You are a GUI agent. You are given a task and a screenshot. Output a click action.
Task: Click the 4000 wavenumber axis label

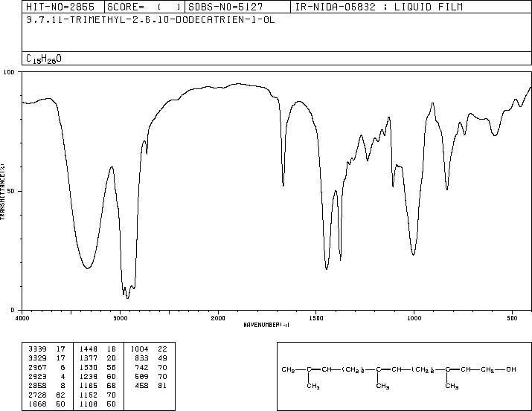[x=22, y=318]
